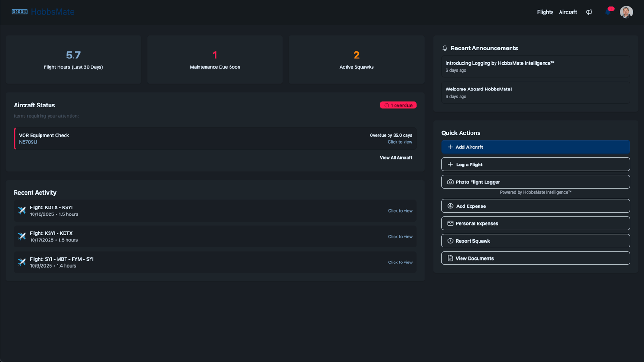The height and width of the screenshot is (362, 644).
Task: Click the plus icon on Log a Flight
Action: click(450, 164)
